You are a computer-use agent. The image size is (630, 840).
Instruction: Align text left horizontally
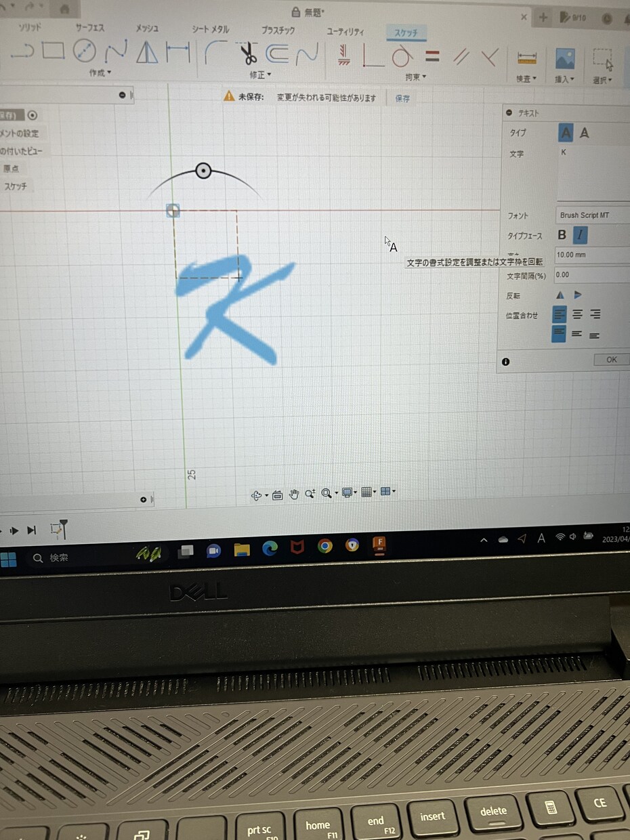560,314
